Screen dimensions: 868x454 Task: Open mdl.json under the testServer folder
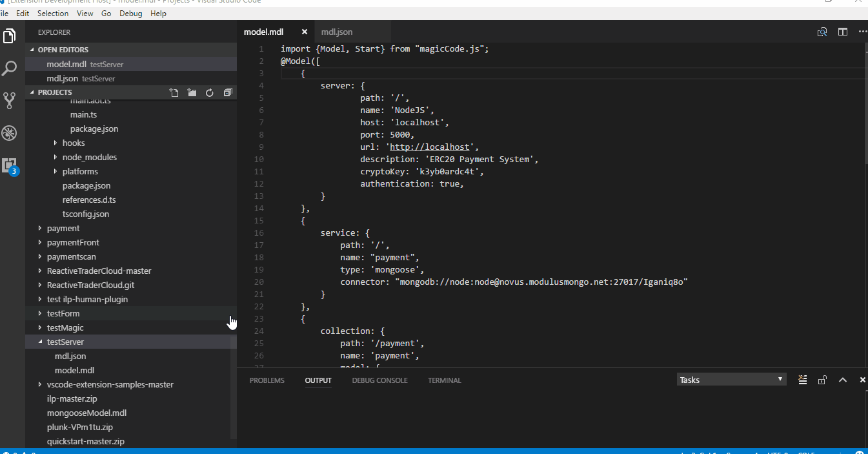[x=131, y=356]
